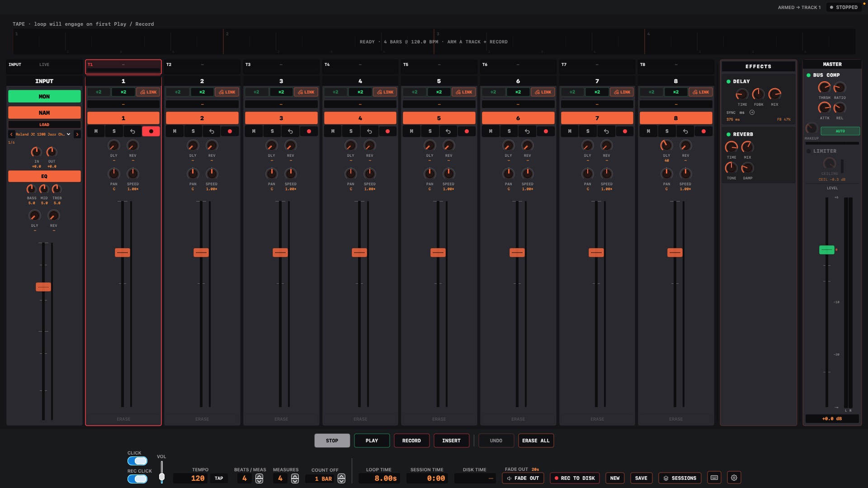868x488 pixels.
Task: Go to previous amp model with left chevron
Action: tap(11, 134)
